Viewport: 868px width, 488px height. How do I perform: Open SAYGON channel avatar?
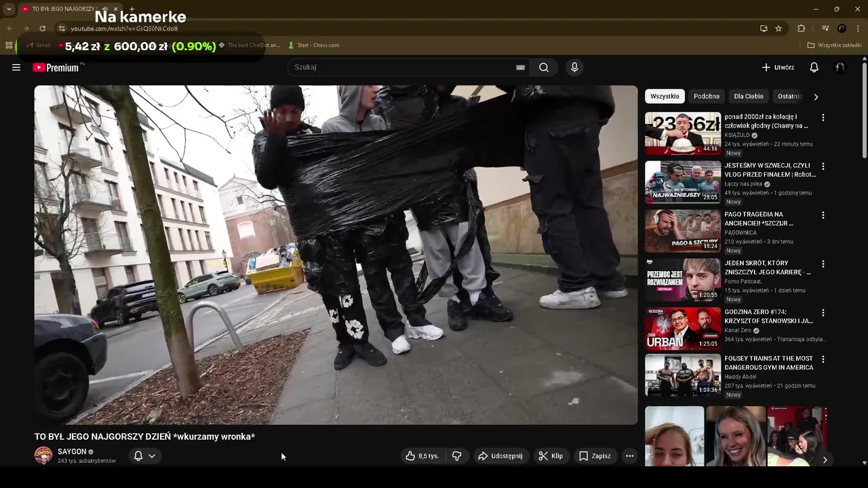[43, 455]
